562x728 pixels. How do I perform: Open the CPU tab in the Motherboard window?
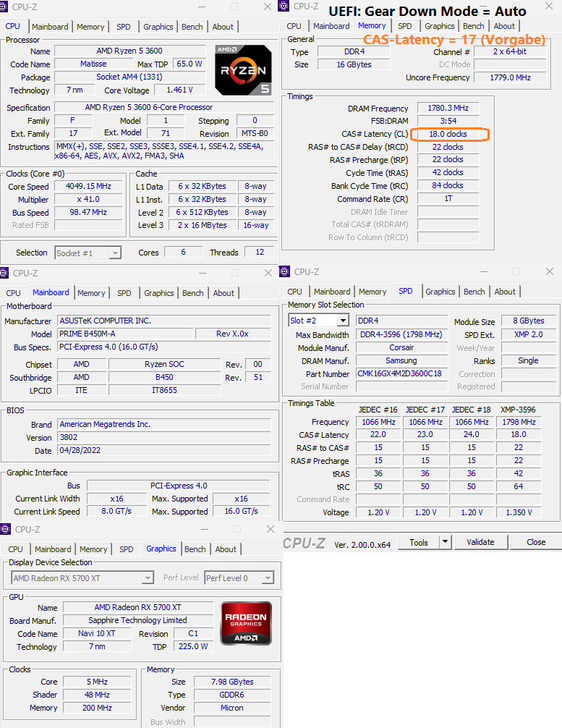[14, 293]
